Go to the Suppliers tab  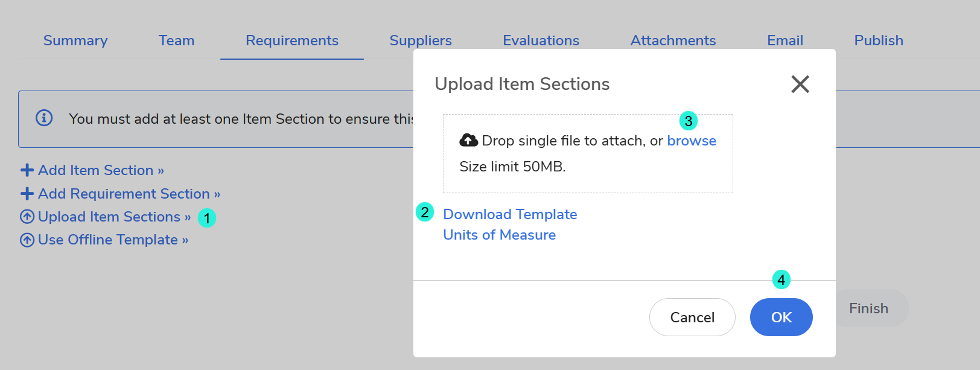coord(421,40)
